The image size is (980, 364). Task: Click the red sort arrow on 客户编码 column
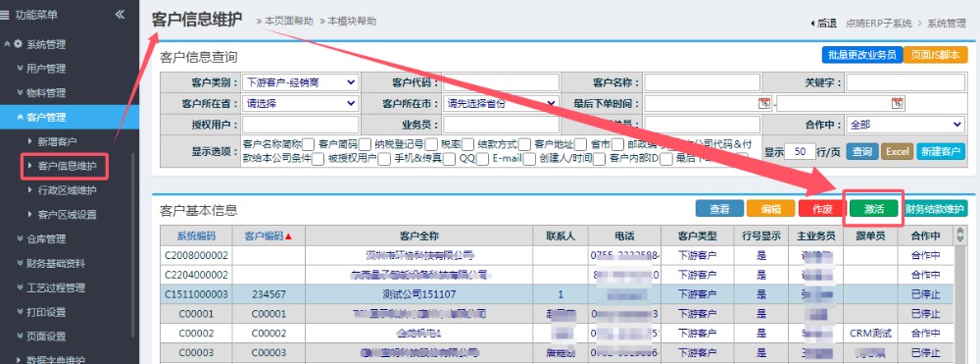[289, 236]
